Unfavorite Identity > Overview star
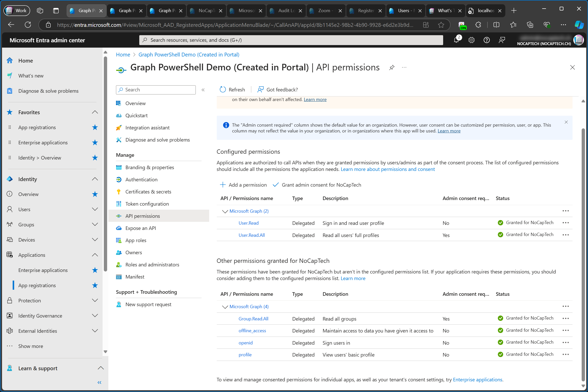The height and width of the screenshot is (392, 588). [x=95, y=158]
